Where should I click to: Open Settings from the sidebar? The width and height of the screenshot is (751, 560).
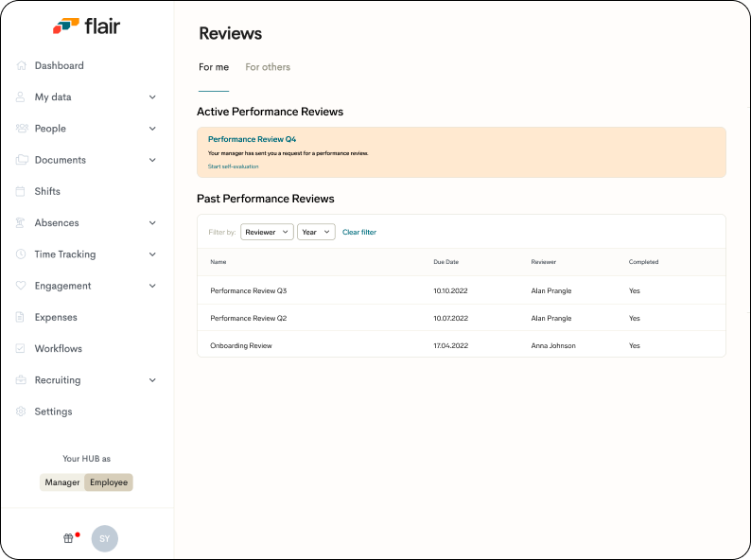tap(53, 411)
